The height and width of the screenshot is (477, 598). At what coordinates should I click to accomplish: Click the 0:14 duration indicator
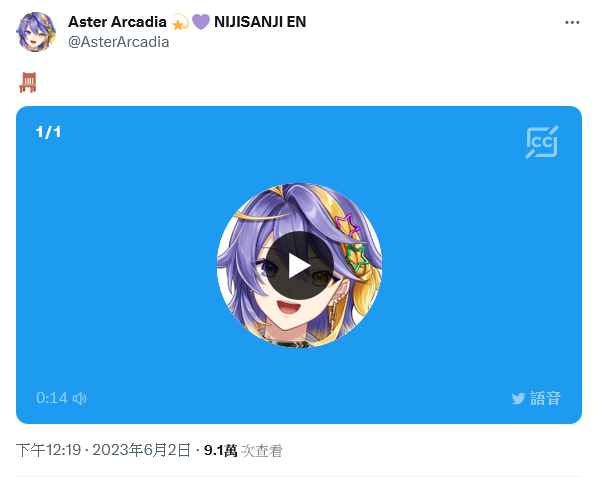(x=52, y=398)
